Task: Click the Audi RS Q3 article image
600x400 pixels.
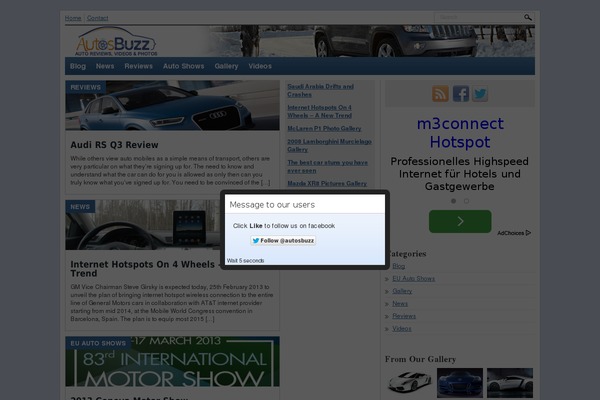Action: pos(173,105)
